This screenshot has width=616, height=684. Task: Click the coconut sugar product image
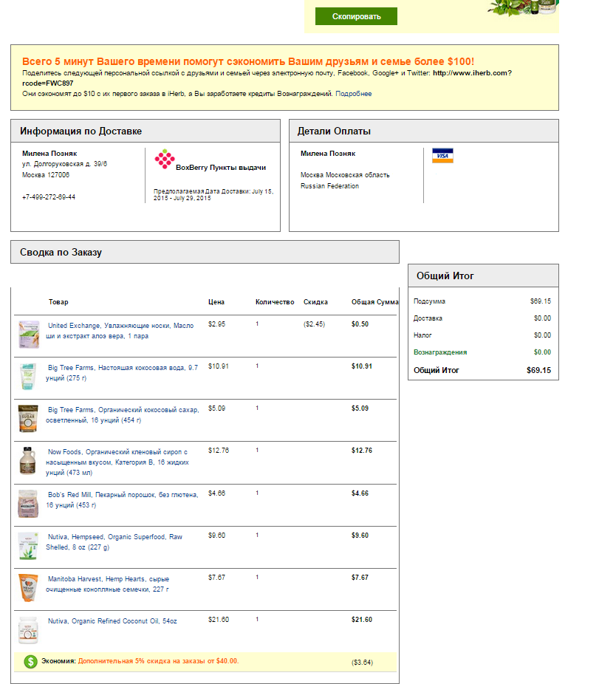(28, 419)
